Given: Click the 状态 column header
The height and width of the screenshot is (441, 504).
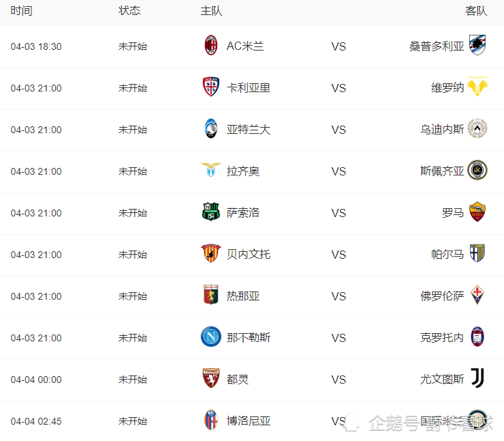Looking at the screenshot, I should tap(129, 11).
